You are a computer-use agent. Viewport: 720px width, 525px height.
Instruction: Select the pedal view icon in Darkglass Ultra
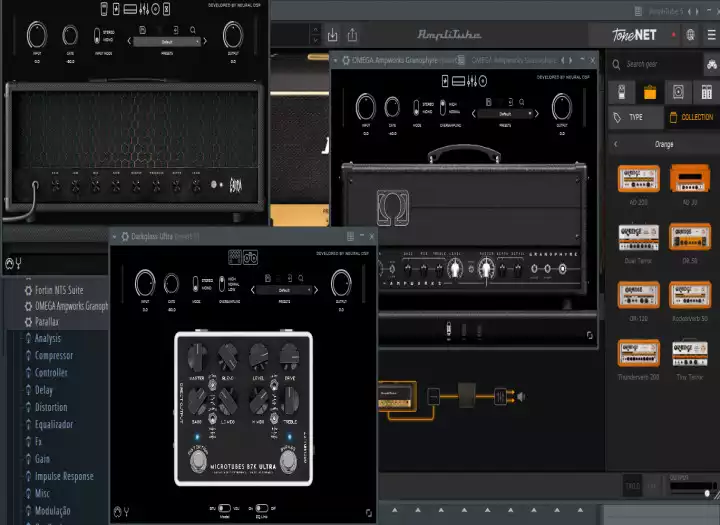click(235, 257)
